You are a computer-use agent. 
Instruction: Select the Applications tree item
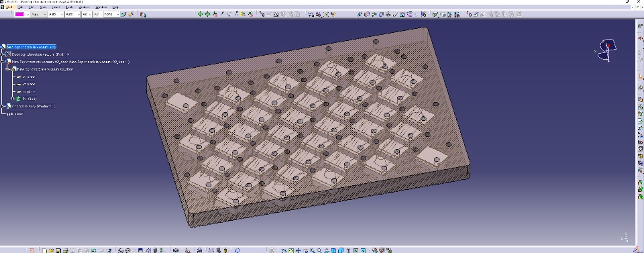coord(14,114)
